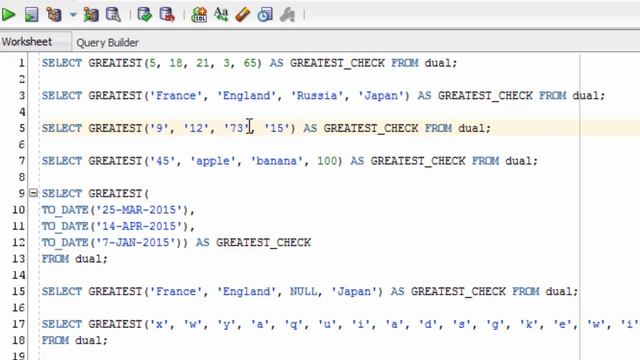
Task: Click 'x' letter in the line 17 query
Action: 160,324
